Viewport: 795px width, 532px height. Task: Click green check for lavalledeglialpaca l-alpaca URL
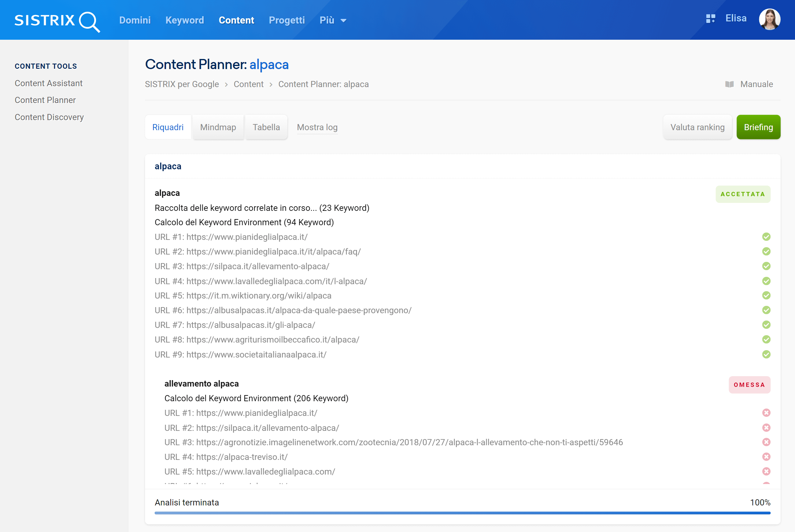coord(766,281)
